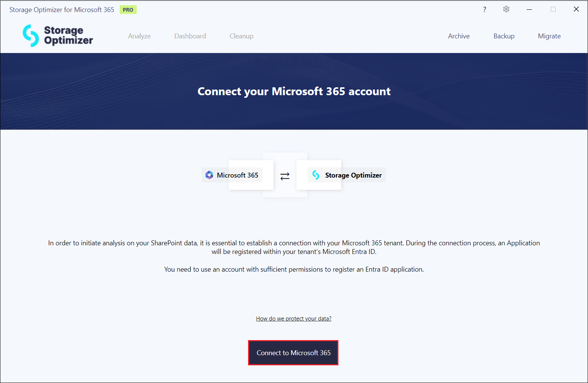Screen dimensions: 588x383
Task: Click the Storage Optimizer logo swirl in header
Action: click(x=30, y=36)
